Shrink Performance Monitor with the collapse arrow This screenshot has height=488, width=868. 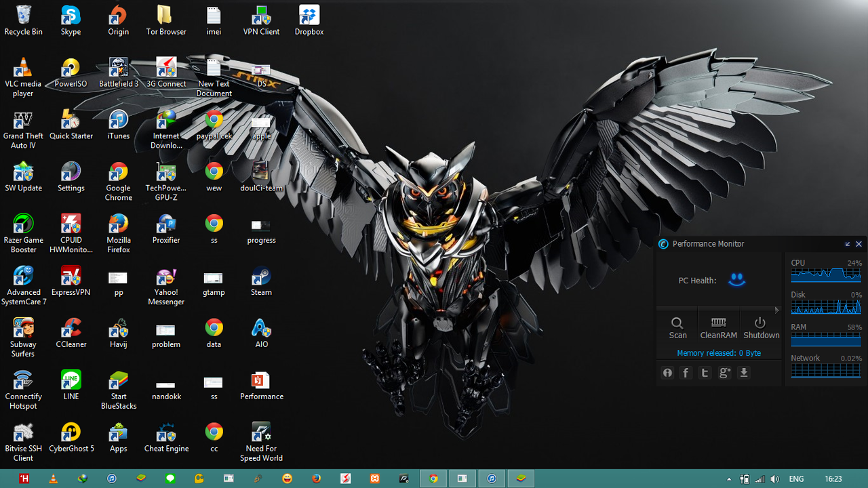848,244
